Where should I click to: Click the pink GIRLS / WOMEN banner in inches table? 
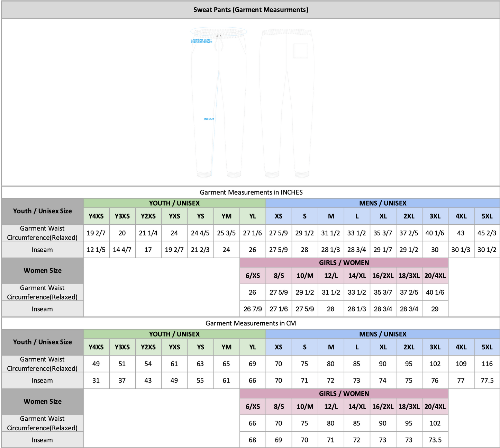coord(344,262)
